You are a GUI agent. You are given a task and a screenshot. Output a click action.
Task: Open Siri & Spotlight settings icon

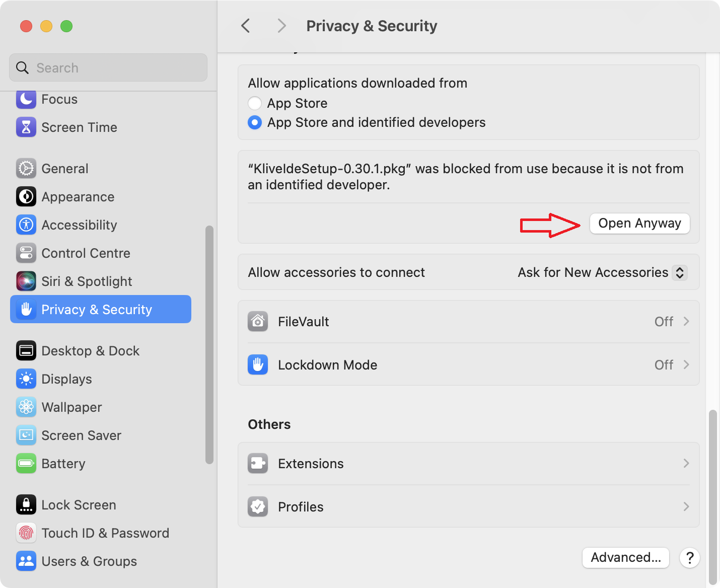(x=26, y=281)
